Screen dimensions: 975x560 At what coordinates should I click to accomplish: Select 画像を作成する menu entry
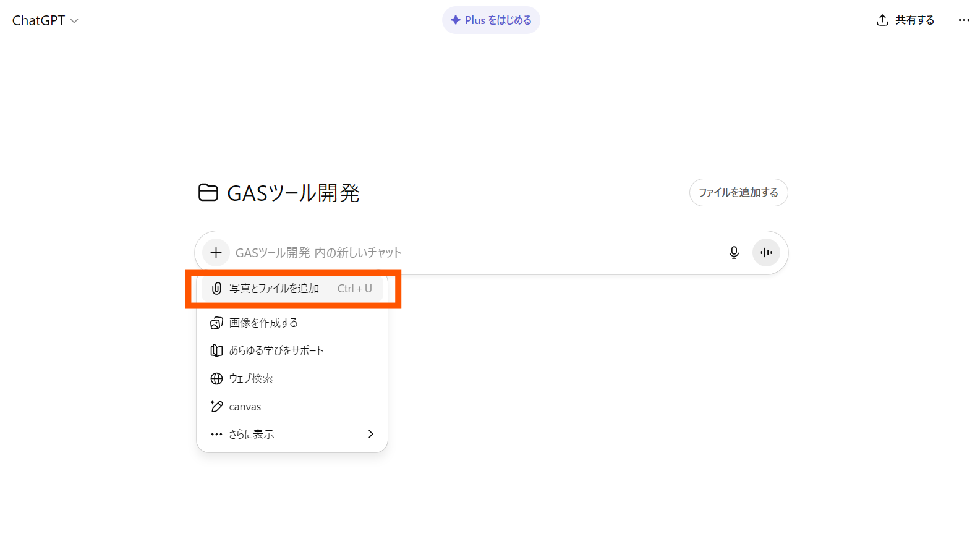coord(292,323)
